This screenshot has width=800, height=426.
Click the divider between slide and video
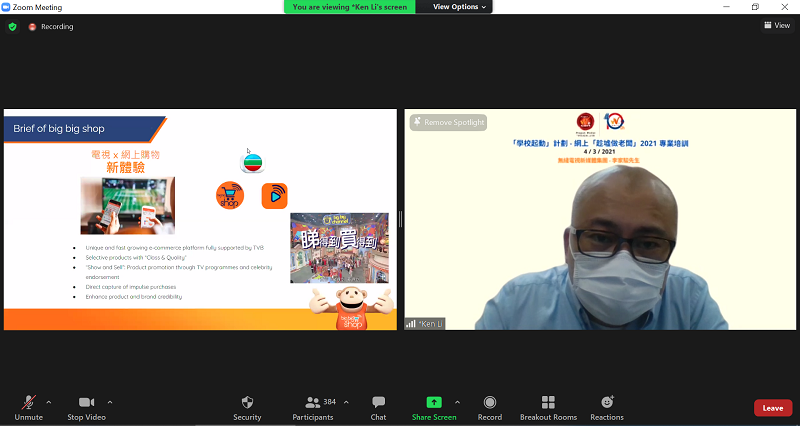(x=400, y=219)
